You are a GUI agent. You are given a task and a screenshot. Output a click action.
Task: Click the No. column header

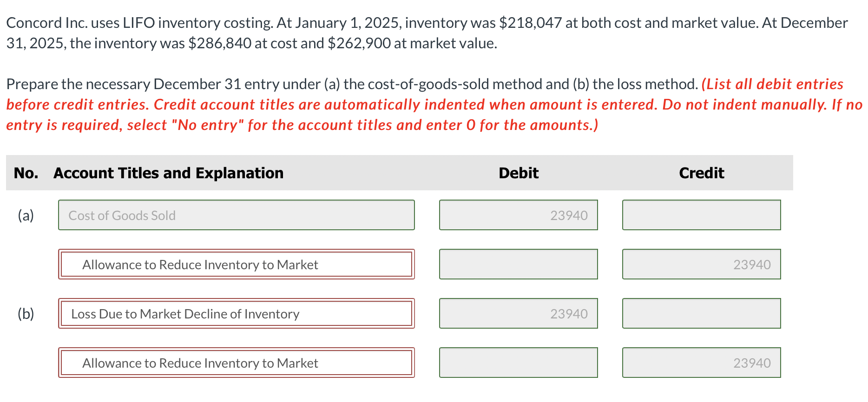[26, 173]
